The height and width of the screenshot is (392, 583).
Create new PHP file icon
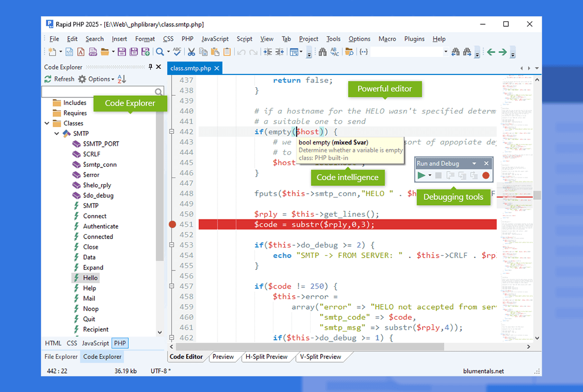tap(92, 52)
